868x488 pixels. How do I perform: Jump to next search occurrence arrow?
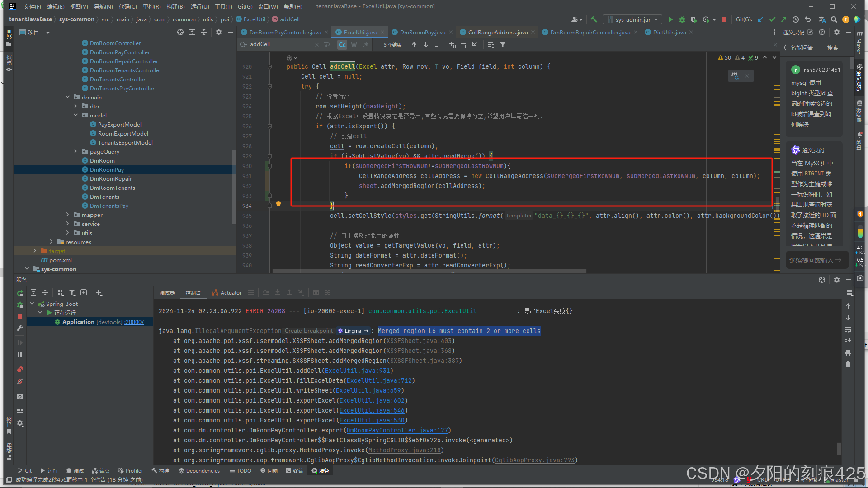(426, 45)
